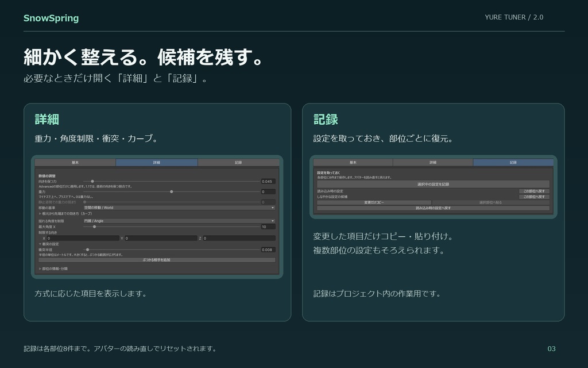Click the 衝突半径 value field 0.008
Screen dimensions: 588x368
point(268,250)
